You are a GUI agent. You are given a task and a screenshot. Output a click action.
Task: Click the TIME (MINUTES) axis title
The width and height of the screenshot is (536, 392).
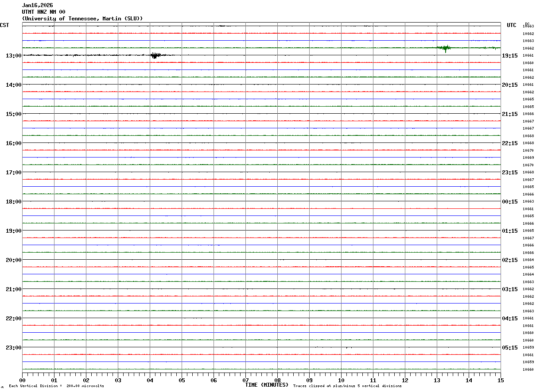click(267, 385)
